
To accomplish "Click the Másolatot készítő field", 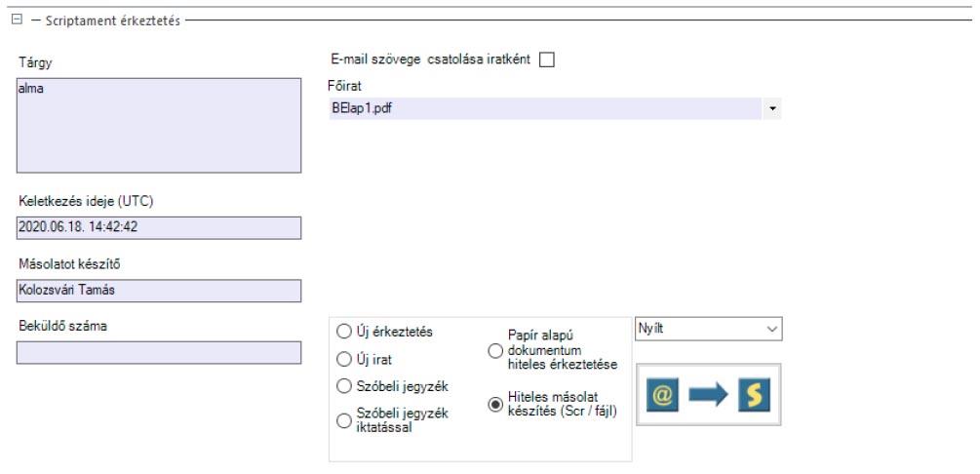I will click(159, 291).
